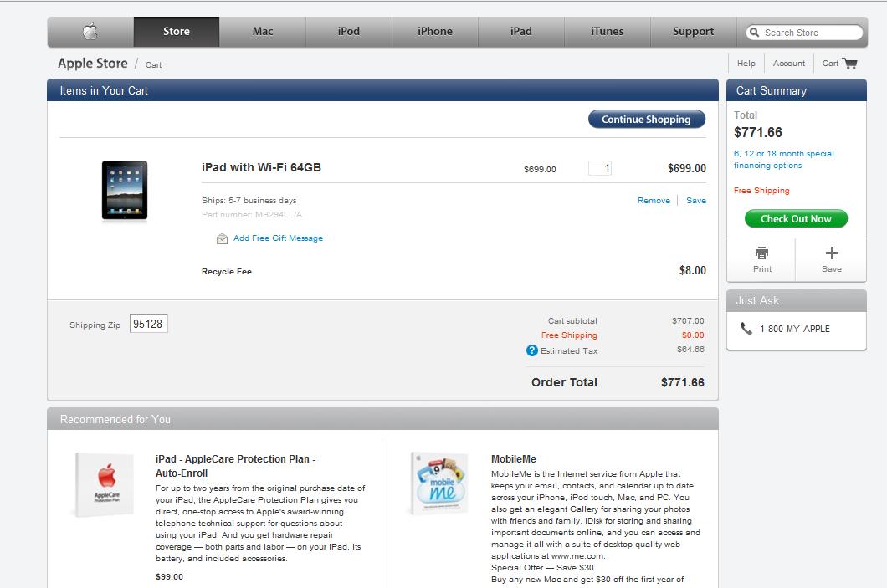Image resolution: width=887 pixels, height=588 pixels.
Task: Click the Shipping Zip field
Action: [x=149, y=324]
